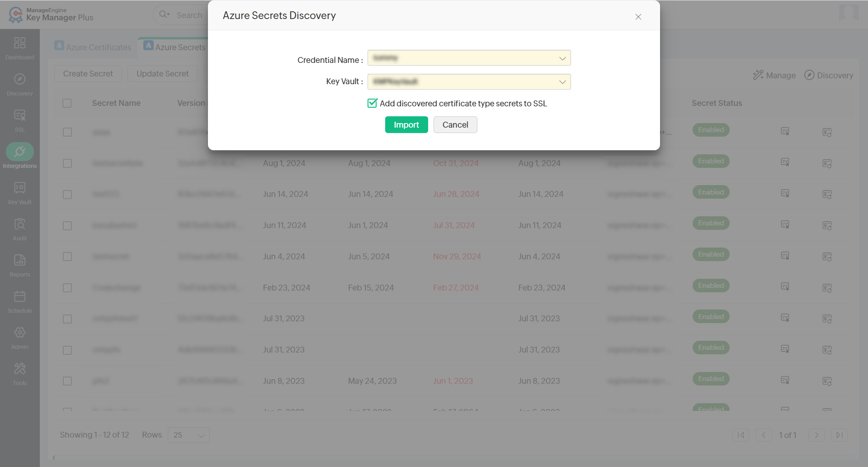868x467 pixels.
Task: Go to the next page of results
Action: point(816,435)
